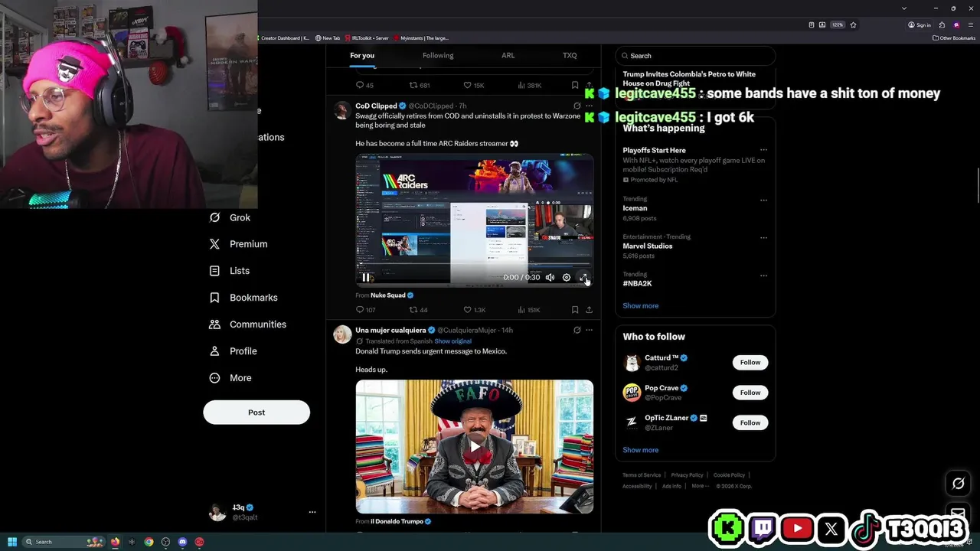980x551 pixels.
Task: Open Grok from the X sidebar
Action: click(230, 217)
